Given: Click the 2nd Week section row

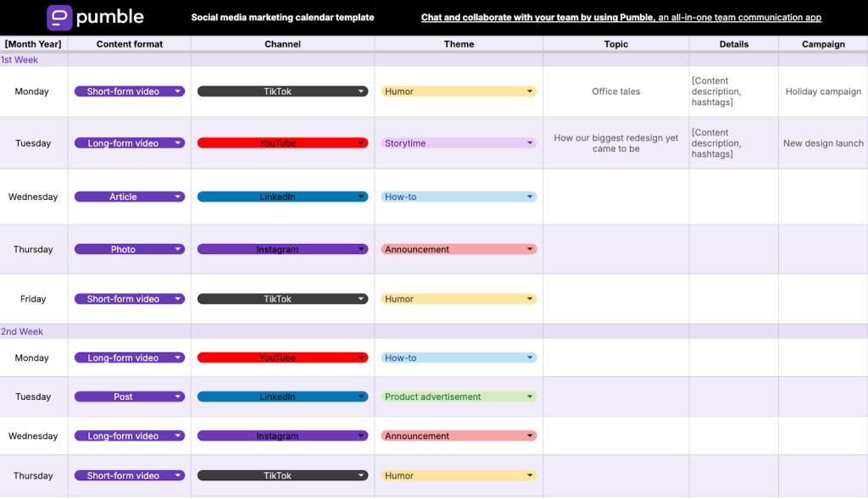Looking at the screenshot, I should (434, 331).
